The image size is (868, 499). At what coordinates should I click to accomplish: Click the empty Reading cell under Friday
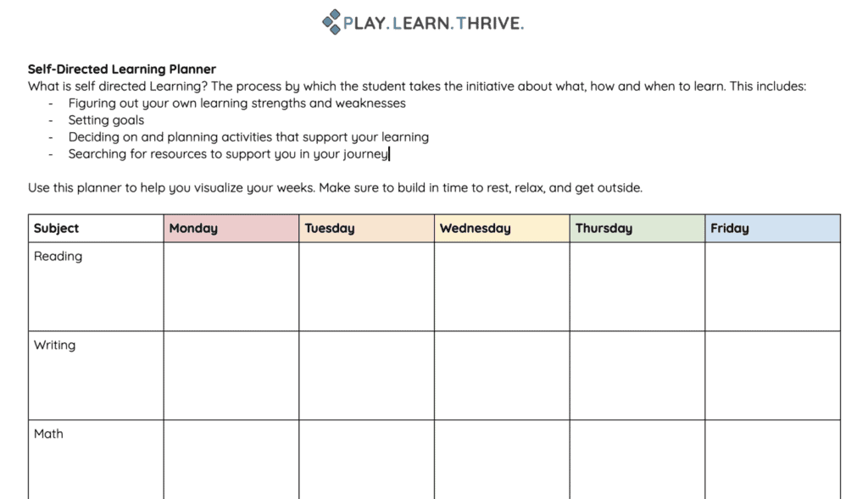(x=772, y=287)
